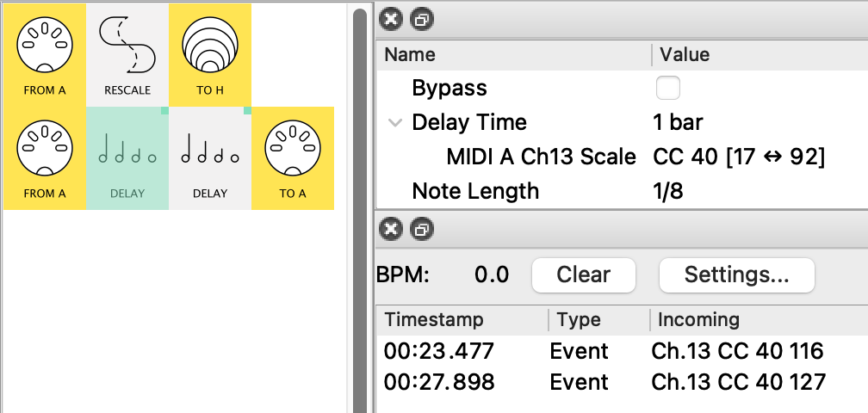Undock the MIDI monitor panel

pyautogui.click(x=420, y=229)
